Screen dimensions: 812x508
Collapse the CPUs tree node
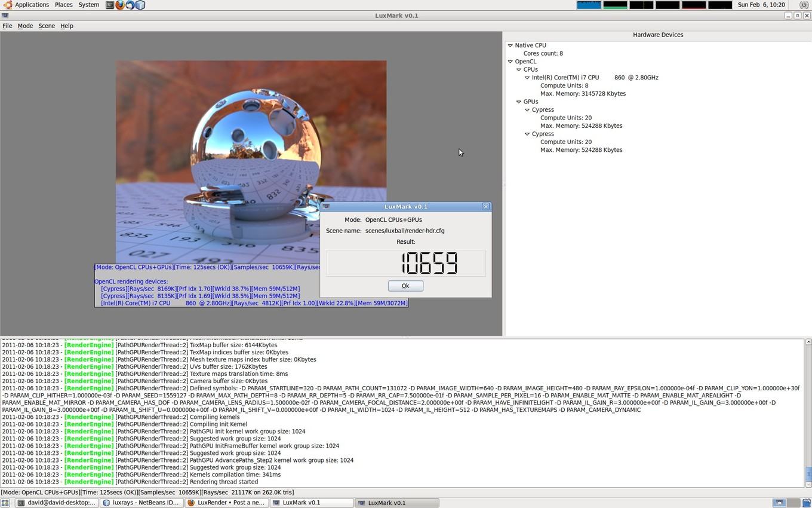519,69
